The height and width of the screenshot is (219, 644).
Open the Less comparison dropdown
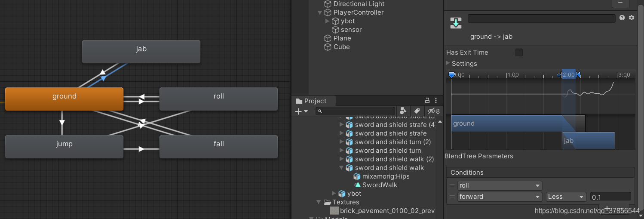[566, 197]
